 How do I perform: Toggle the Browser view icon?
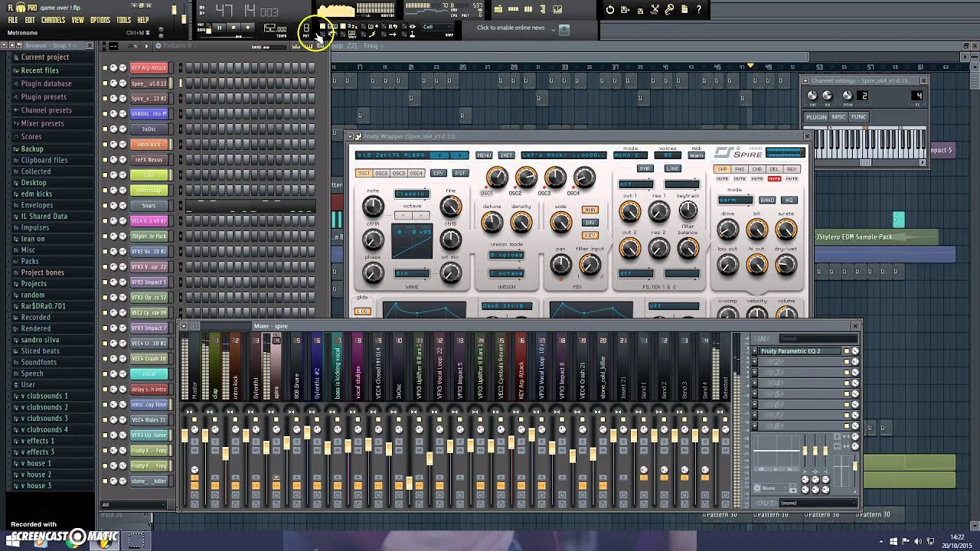542,9
